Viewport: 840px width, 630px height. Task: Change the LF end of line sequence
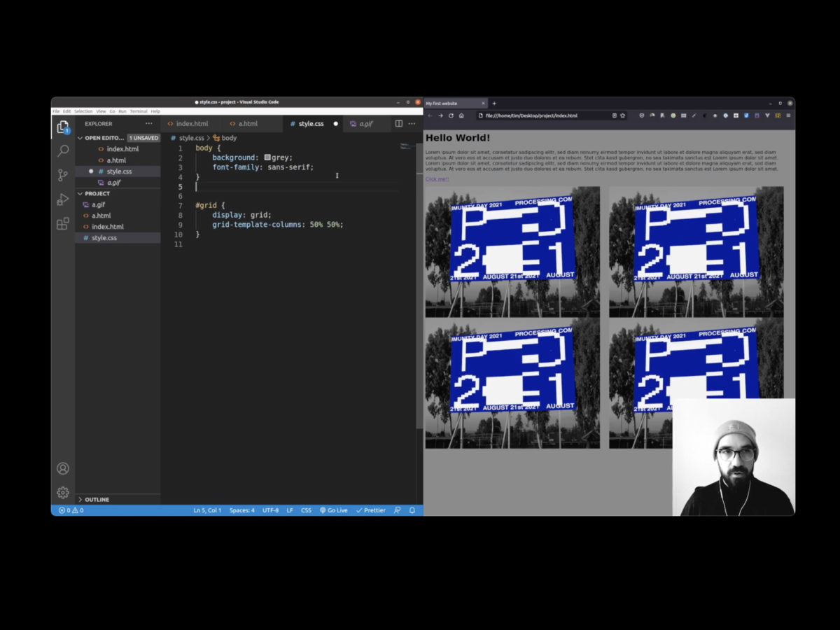[x=290, y=510]
